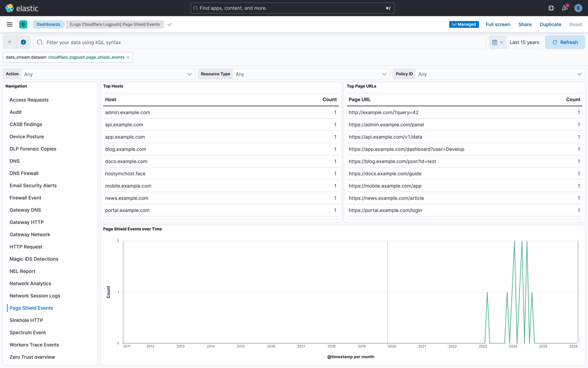This screenshot has width=588, height=368.
Task: Click Page Shield Events over Time title
Action: pos(133,229)
